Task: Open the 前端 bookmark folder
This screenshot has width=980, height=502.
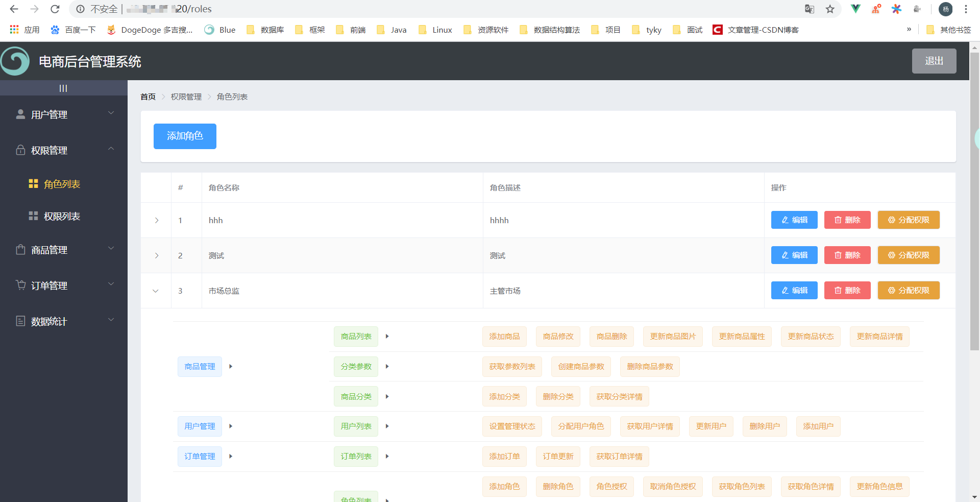Action: (x=351, y=30)
